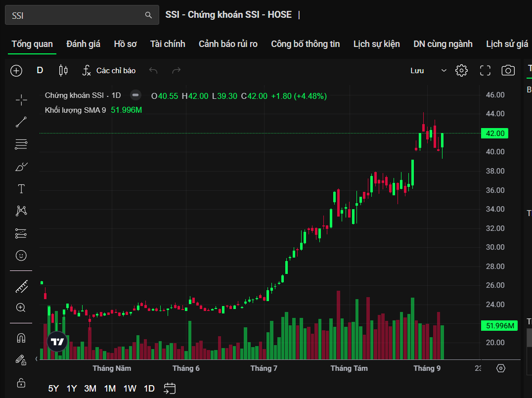Switch to the Lịch sử giá tab
The width and height of the screenshot is (532, 398).
(507, 44)
